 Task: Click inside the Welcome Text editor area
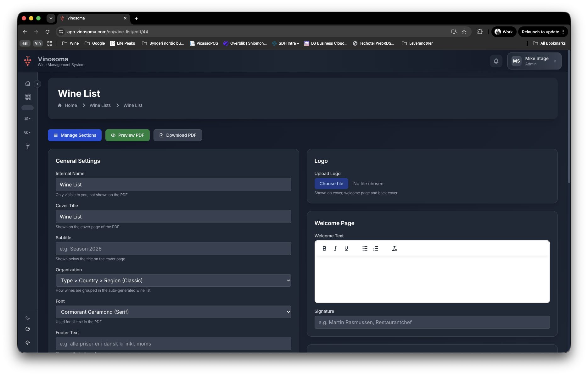432,280
